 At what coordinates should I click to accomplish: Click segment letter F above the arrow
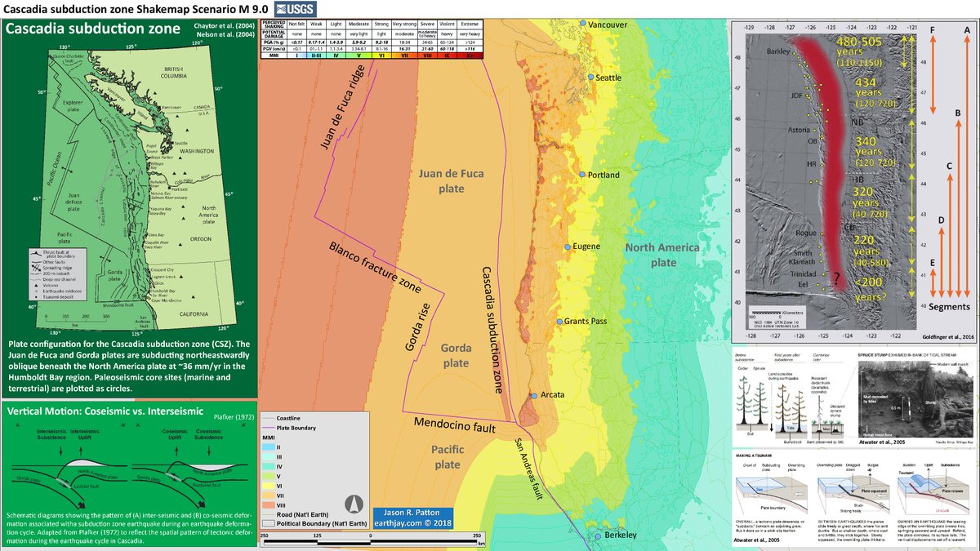coord(933,30)
